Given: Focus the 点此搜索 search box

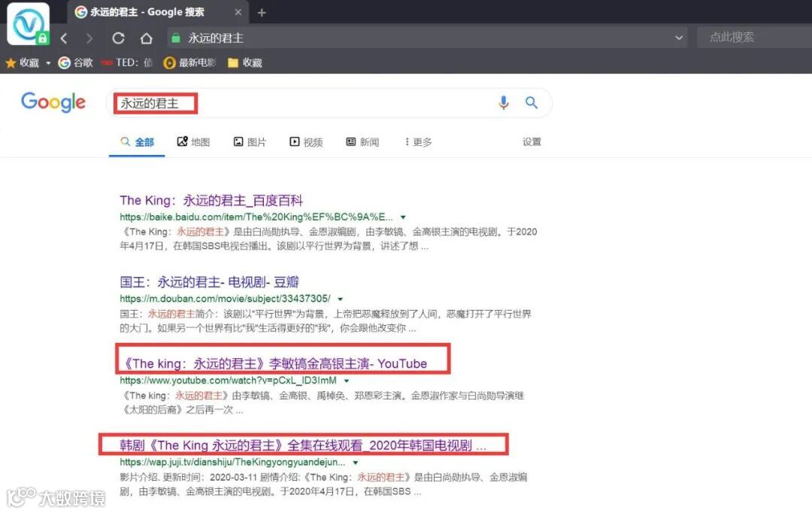Looking at the screenshot, I should point(754,38).
